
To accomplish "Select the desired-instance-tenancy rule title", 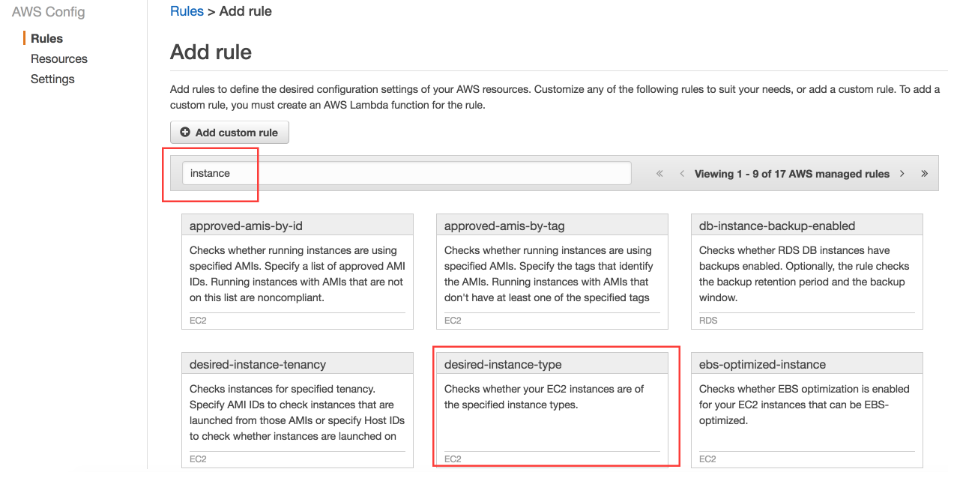I will point(258,365).
